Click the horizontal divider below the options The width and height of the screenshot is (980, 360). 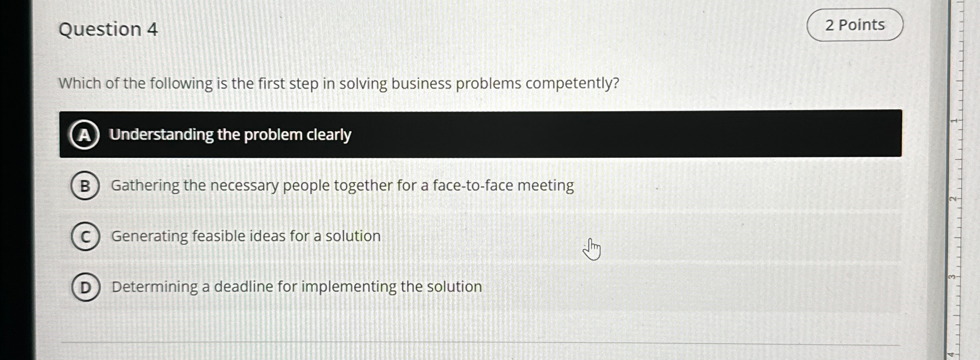pyautogui.click(x=480, y=343)
